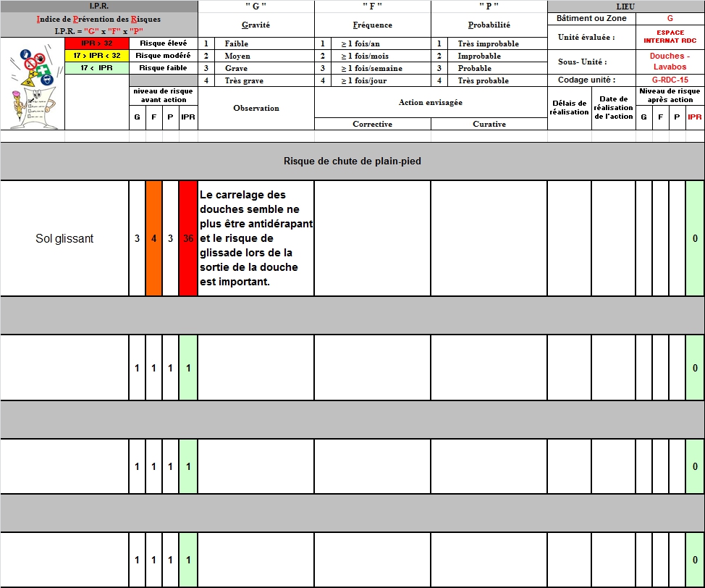The image size is (705, 588).
Task: Click the red IPR cell showing 36
Action: pos(188,238)
